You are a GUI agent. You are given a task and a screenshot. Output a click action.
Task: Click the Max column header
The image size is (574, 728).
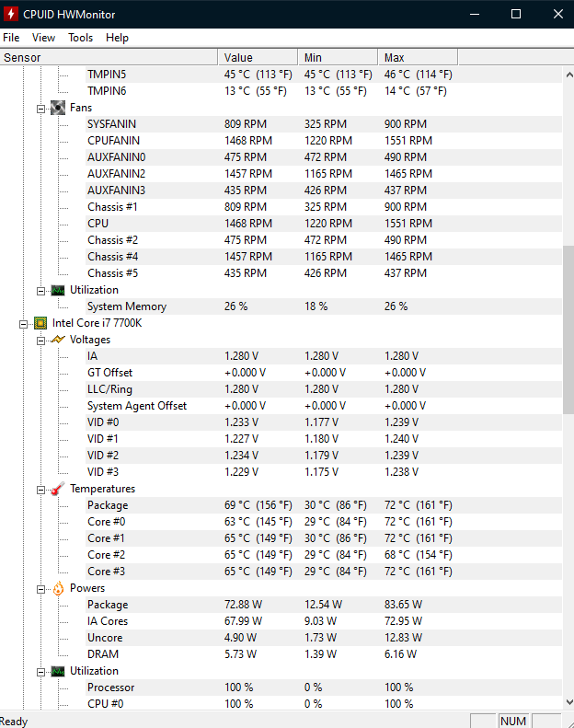click(418, 58)
